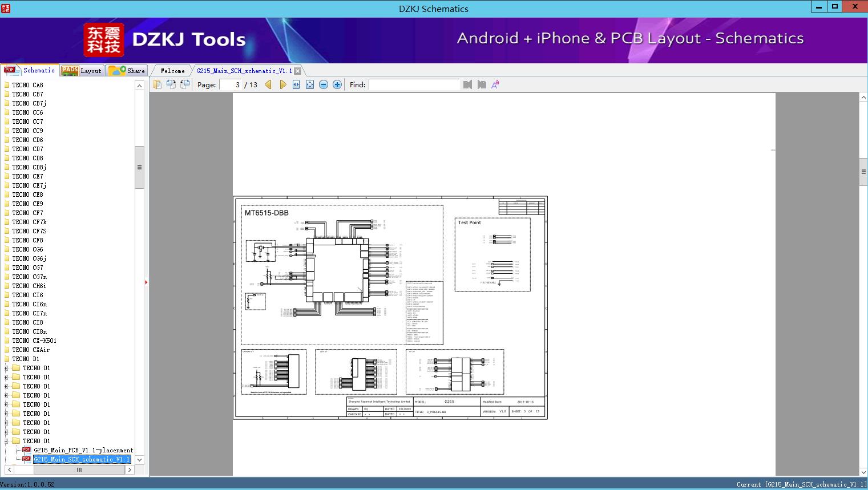Select the TECNO CG7 folder

(27, 268)
